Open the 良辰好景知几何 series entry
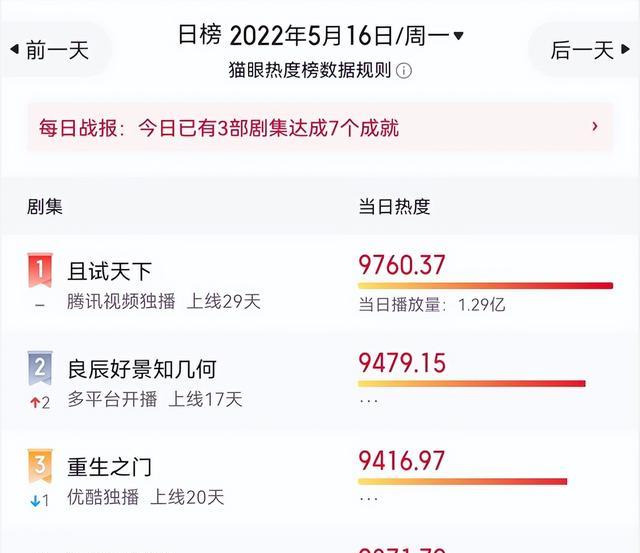 142,369
